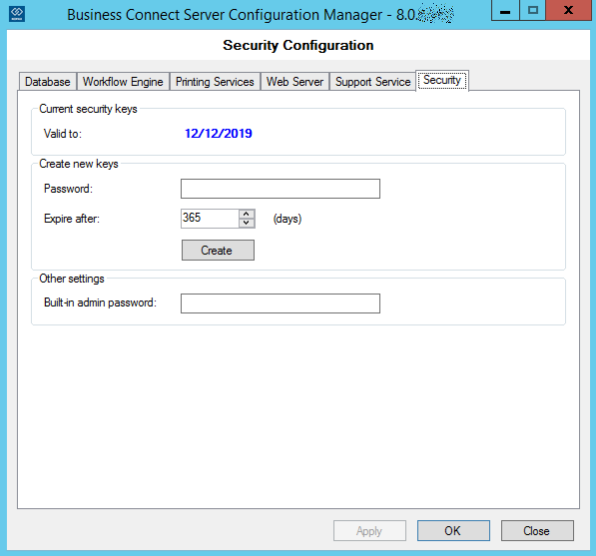The image size is (596, 556).
Task: Open the Database tab
Action: (48, 82)
